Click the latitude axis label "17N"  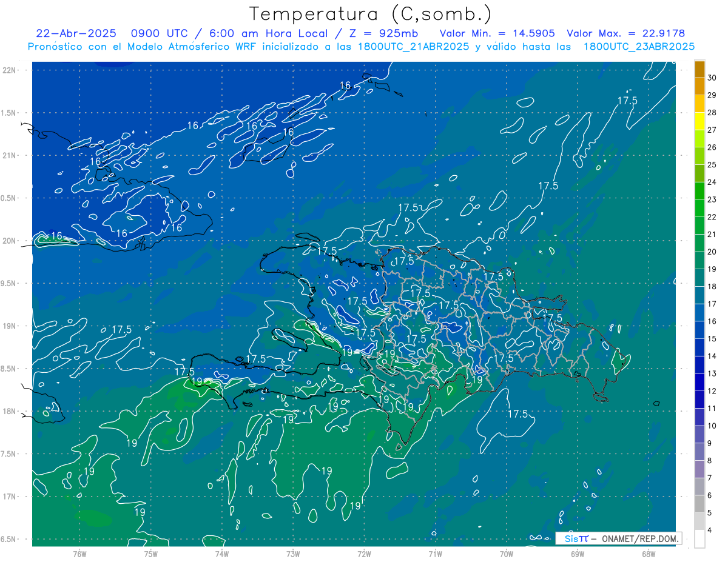click(x=9, y=497)
